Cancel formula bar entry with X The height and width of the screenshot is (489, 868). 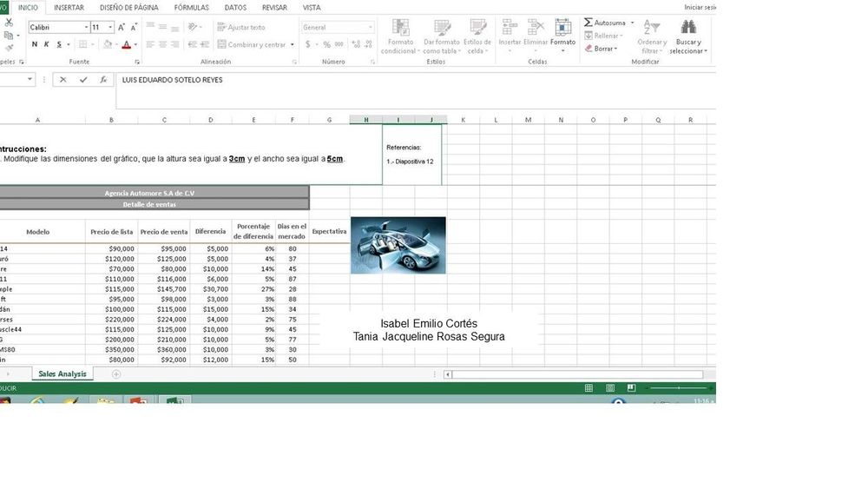[63, 80]
